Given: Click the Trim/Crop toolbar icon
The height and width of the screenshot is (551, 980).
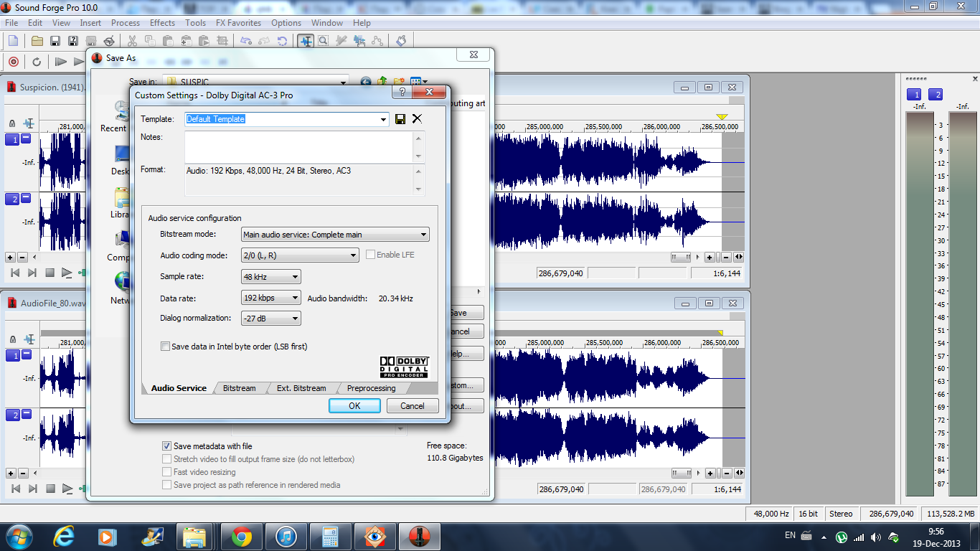Looking at the screenshot, I should (222, 41).
